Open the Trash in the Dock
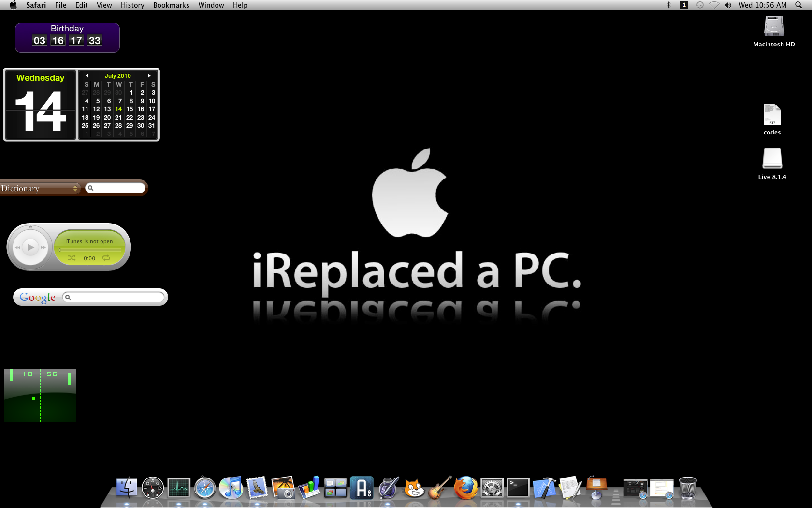Screen dimensions: 812x508 [688, 488]
